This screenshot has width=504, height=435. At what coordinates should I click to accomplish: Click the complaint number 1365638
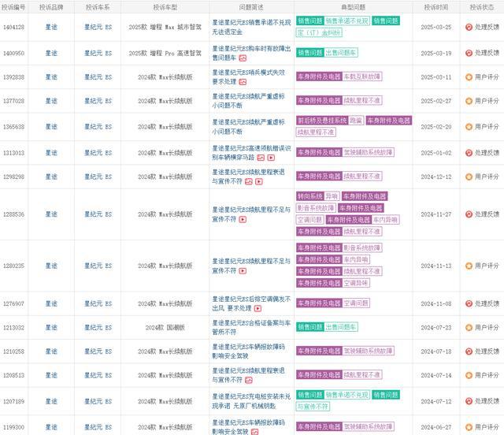pos(14,127)
